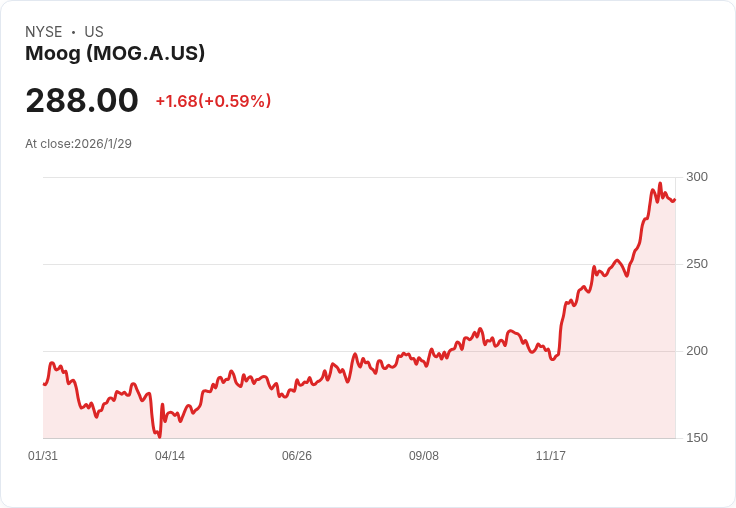Viewport: 736px width, 508px height.
Task: Click the starting point of the price line
Action: [x=44, y=384]
